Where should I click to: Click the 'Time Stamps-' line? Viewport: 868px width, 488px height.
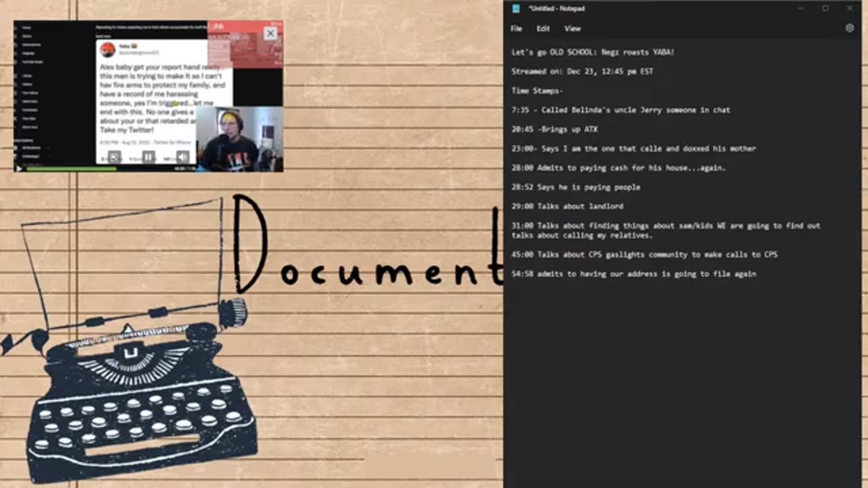pos(537,90)
